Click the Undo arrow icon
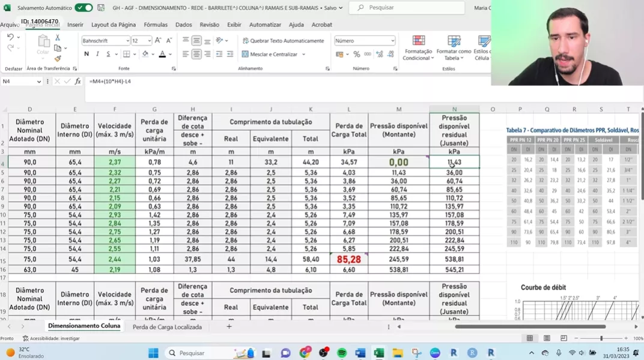644x360 pixels. coord(10,37)
